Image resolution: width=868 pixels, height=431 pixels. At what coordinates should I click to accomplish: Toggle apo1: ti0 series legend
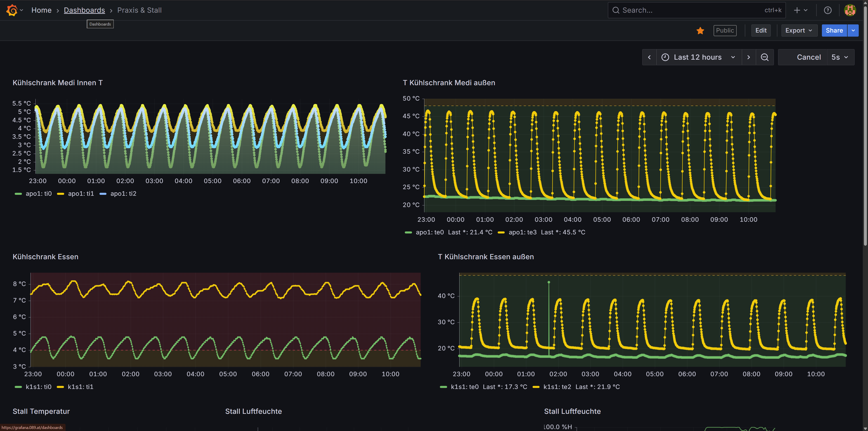pyautogui.click(x=38, y=194)
